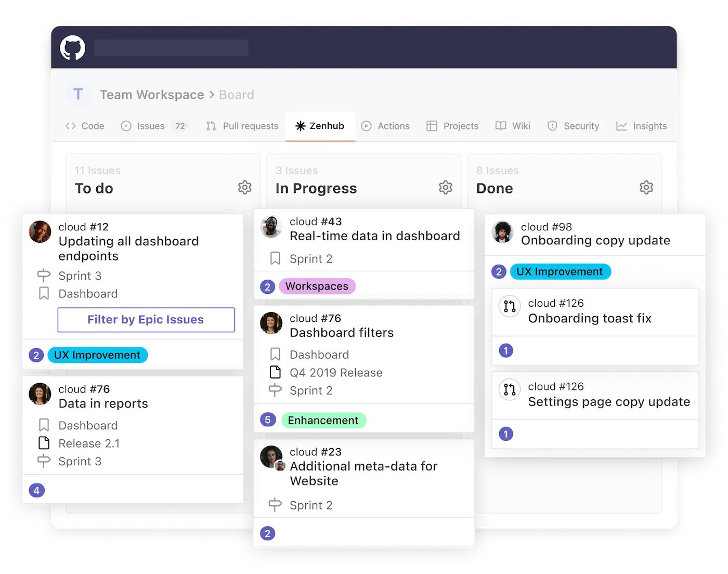Click the UX Improvement label on cloud #12
Screen dimensions: 728x574
97,355
